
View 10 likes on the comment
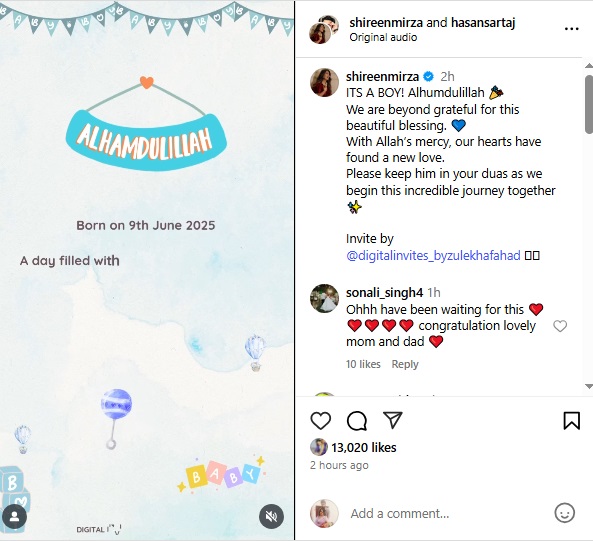363,364
